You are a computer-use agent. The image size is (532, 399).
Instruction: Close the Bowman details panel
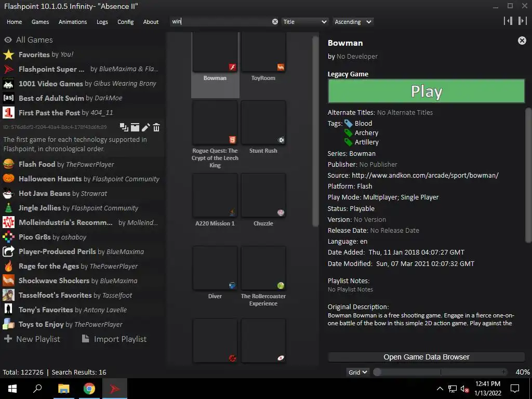tap(522, 41)
